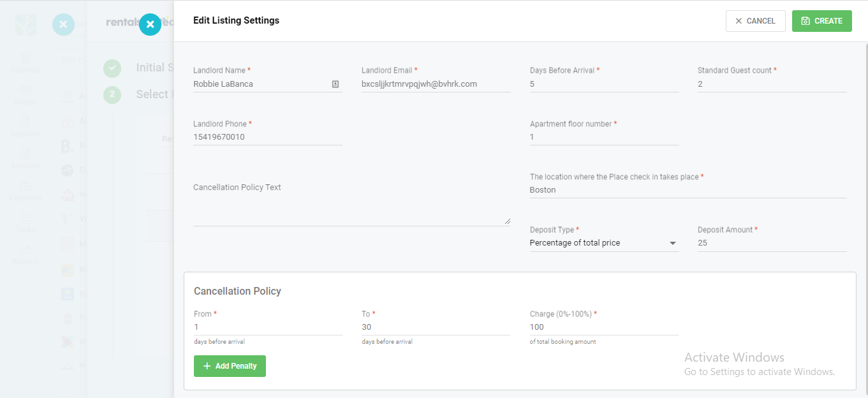Open the Calendar section in the sidebar
Image resolution: width=868 pixels, height=398 pixels.
tap(26, 63)
